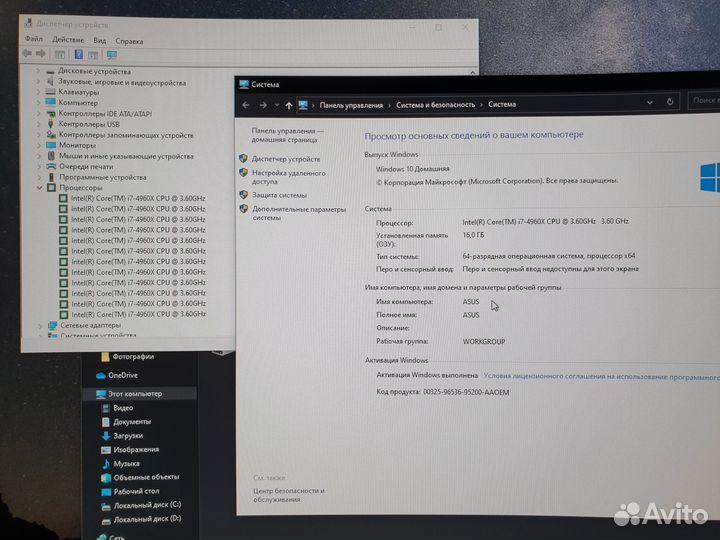Open Панель управления — домашняя страница link
Screen dimensions: 720x540
point(287,135)
